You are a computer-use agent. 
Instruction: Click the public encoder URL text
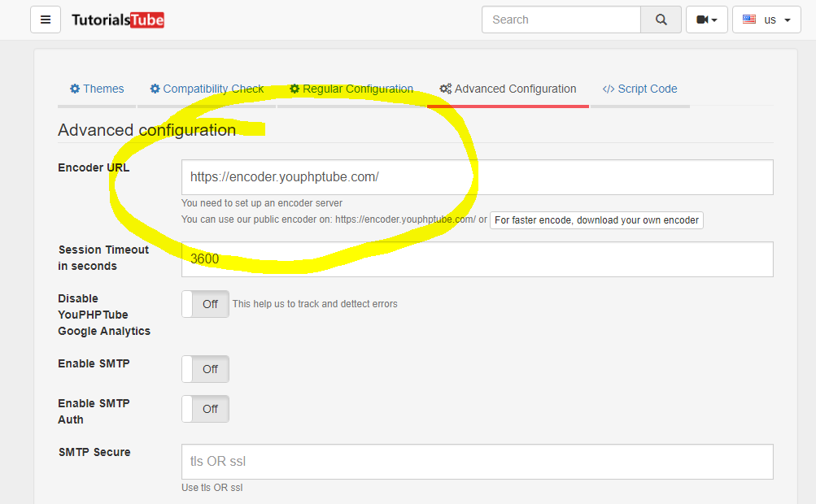click(405, 219)
